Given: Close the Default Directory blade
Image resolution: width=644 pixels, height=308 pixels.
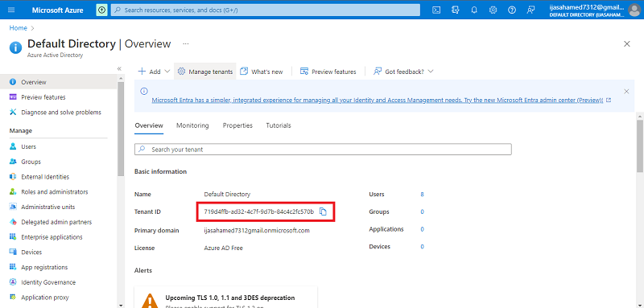Looking at the screenshot, I should pos(627,44).
